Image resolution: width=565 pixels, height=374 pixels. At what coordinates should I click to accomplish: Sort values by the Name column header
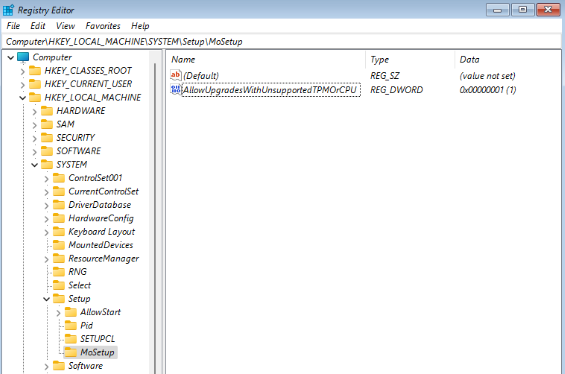click(x=266, y=59)
